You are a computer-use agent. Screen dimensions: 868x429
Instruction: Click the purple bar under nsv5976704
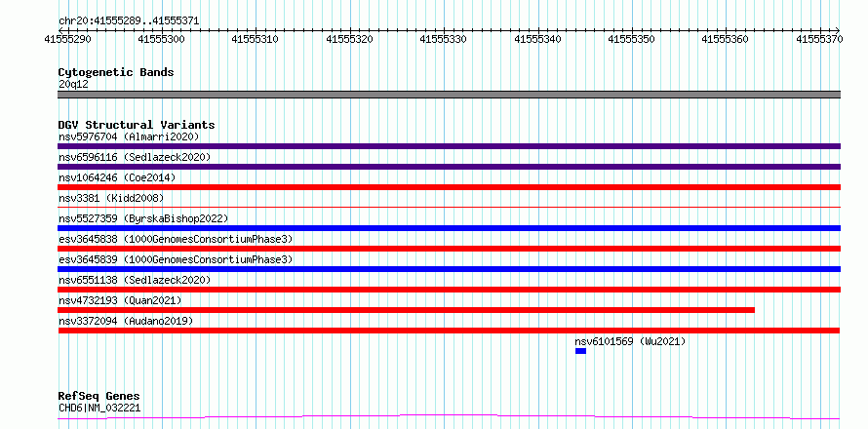click(x=449, y=146)
